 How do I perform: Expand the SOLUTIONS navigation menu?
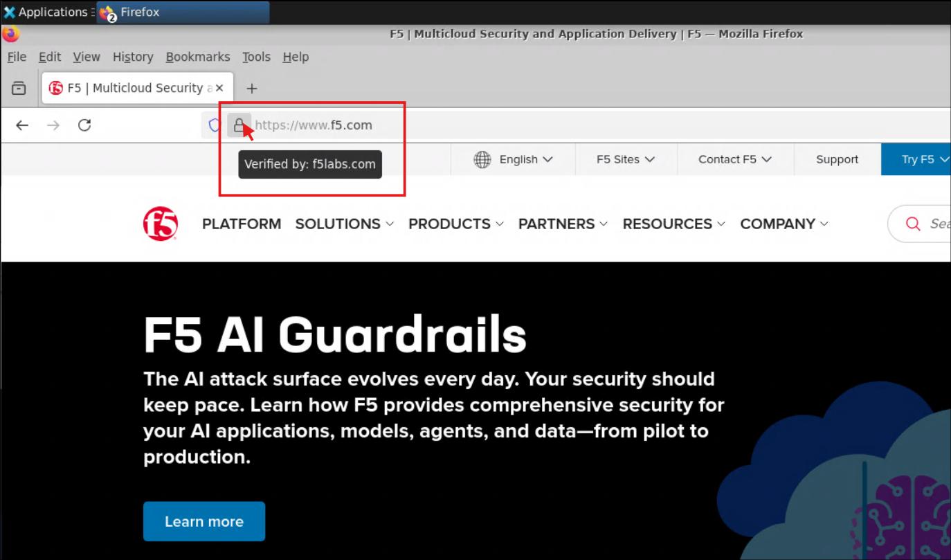click(345, 224)
